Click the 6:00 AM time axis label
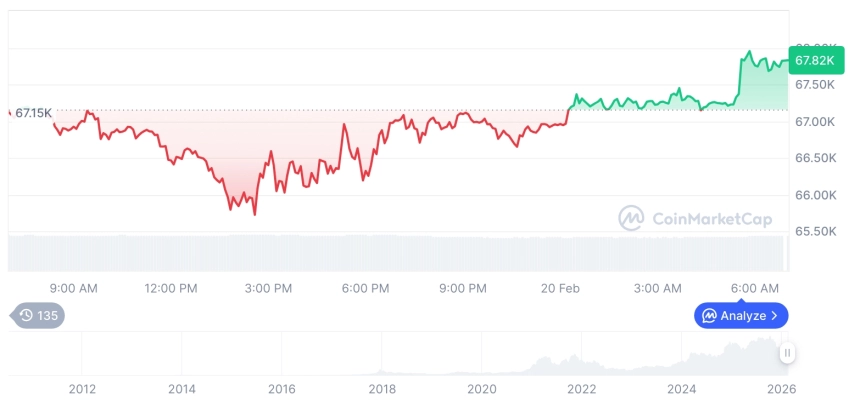This screenshot has height=401, width=860. [x=755, y=288]
